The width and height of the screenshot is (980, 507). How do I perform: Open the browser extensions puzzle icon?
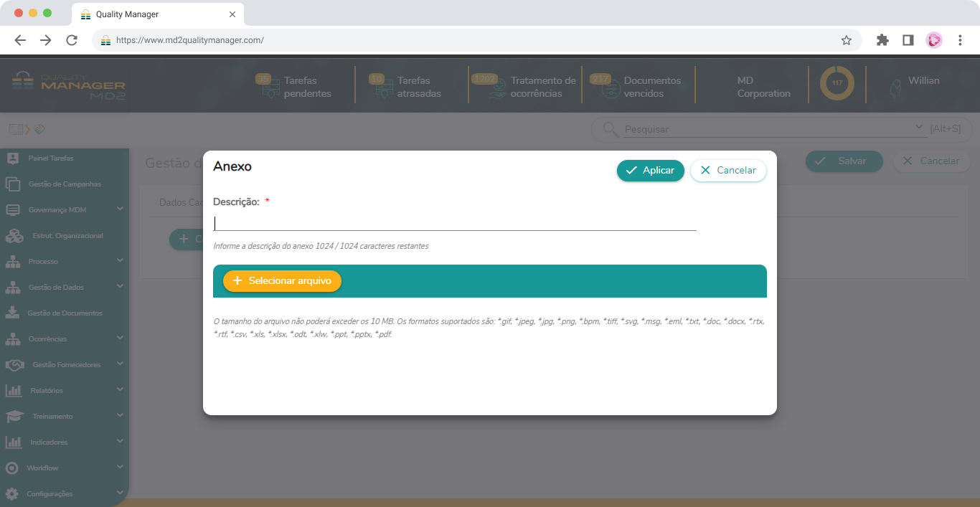pos(882,40)
